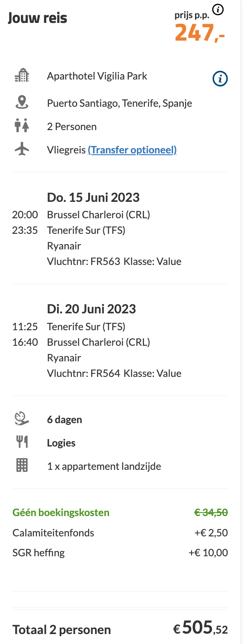
Task: Click the Géén boekingskosten label
Action: pos(61,513)
